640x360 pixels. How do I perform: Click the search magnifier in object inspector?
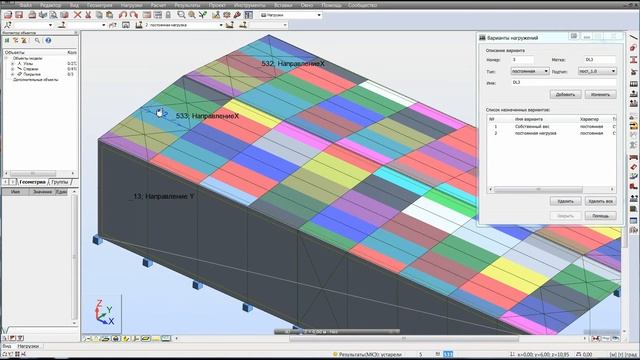(37, 40)
